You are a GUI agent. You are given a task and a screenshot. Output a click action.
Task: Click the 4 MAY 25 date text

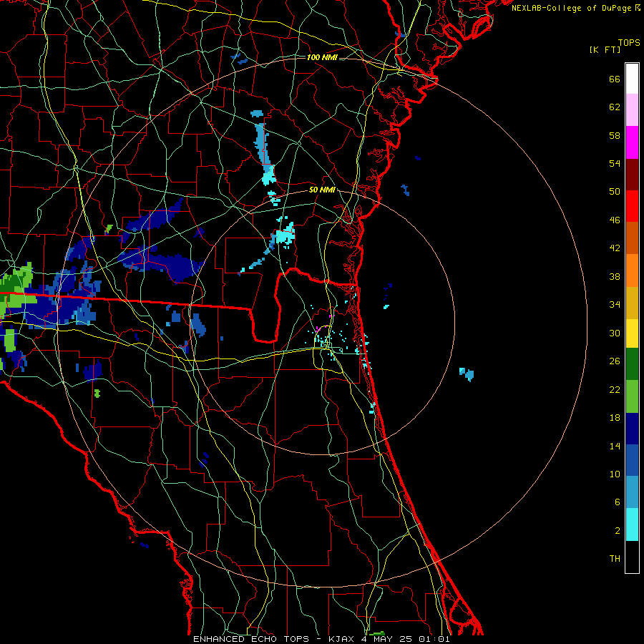pyautogui.click(x=387, y=639)
